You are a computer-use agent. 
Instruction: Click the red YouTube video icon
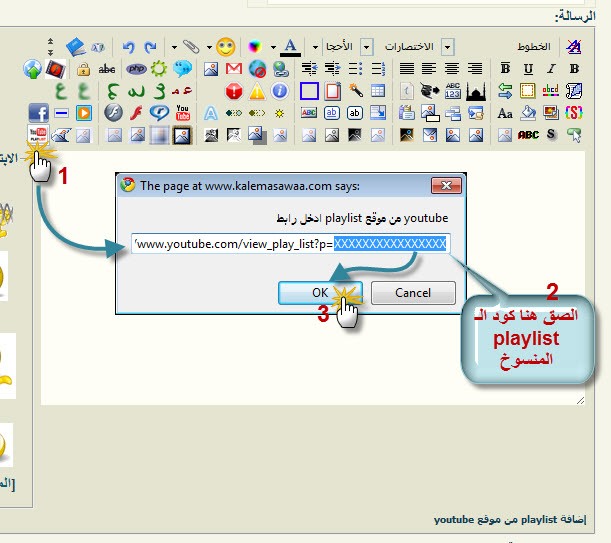183,112
